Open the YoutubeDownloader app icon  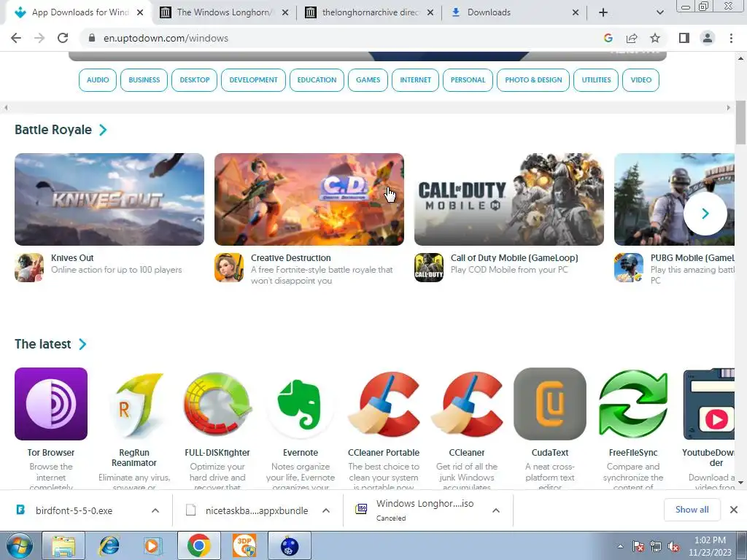[709, 404]
